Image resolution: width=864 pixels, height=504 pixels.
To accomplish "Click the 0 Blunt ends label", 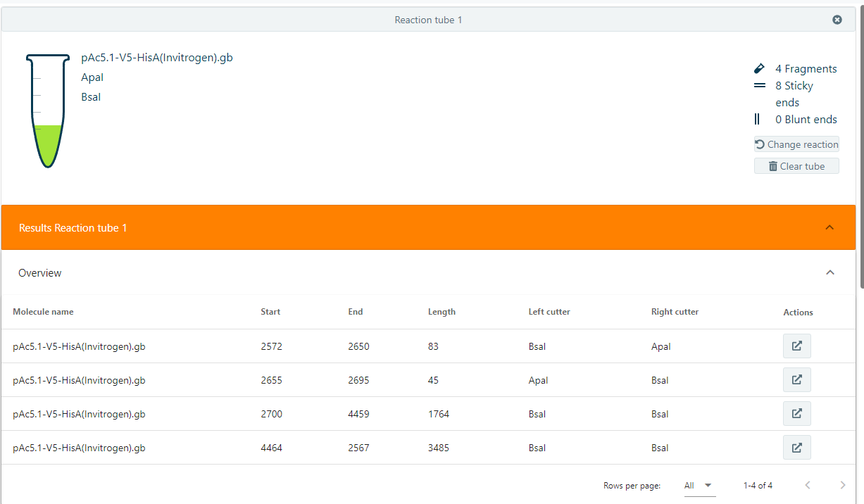I will [806, 120].
